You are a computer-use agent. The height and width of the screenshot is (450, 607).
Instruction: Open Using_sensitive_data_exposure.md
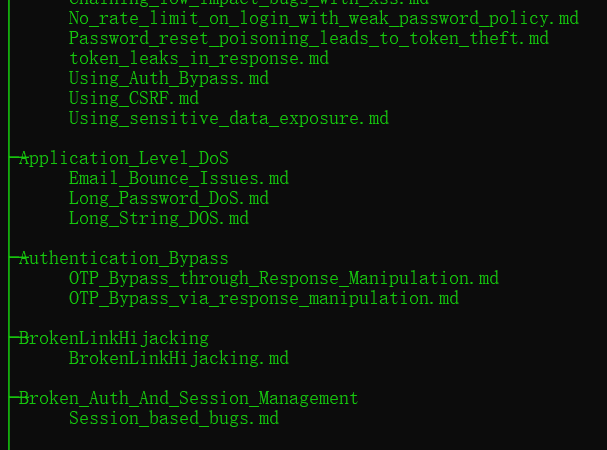coord(229,119)
